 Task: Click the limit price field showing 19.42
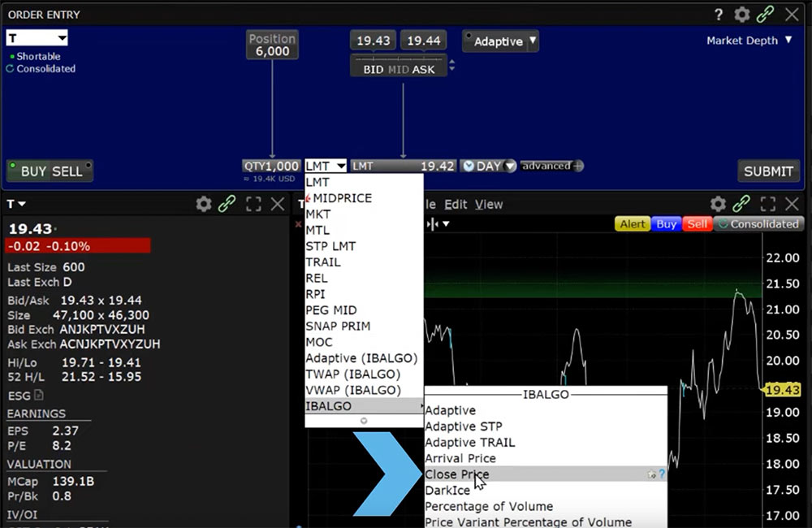pos(404,166)
